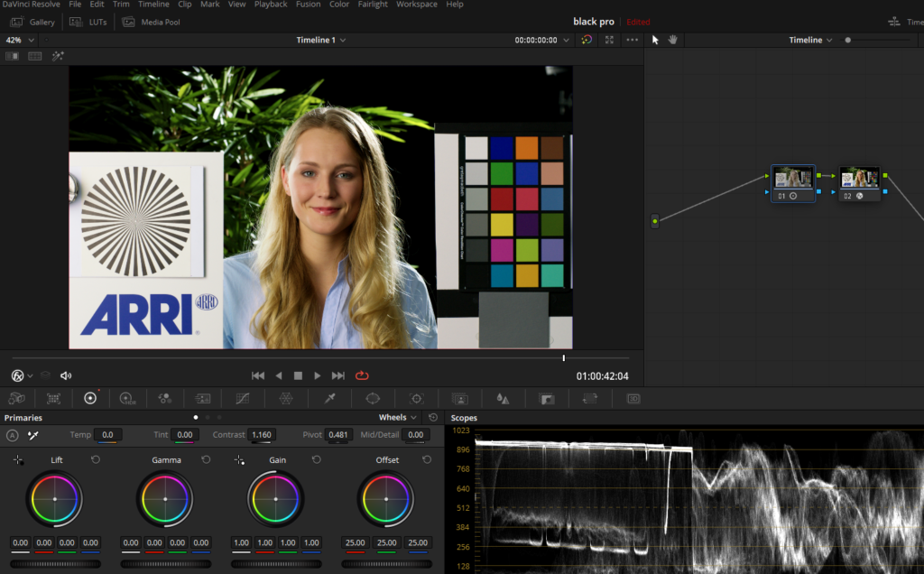The width and height of the screenshot is (924, 574).
Task: Stop playback
Action: point(298,375)
